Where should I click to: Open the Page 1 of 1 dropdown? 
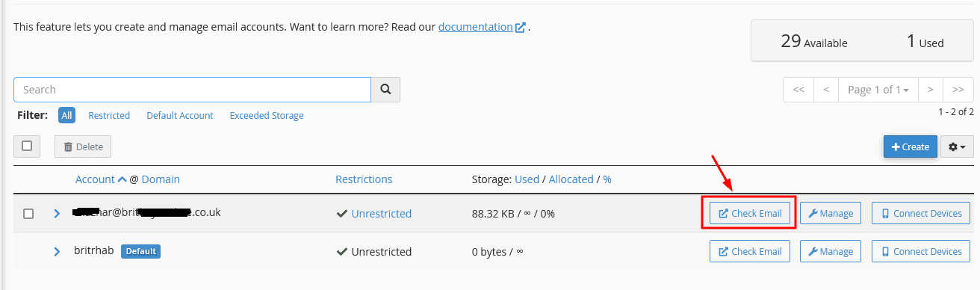click(878, 90)
